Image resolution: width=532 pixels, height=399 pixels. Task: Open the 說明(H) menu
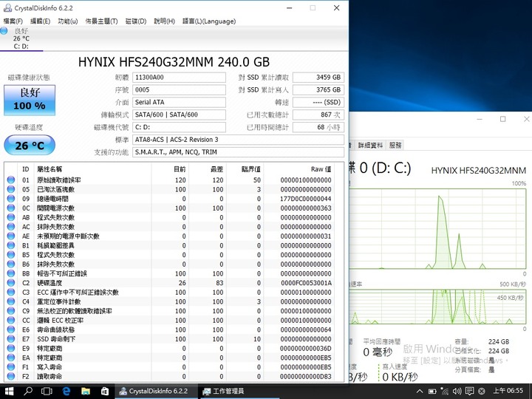click(x=165, y=21)
